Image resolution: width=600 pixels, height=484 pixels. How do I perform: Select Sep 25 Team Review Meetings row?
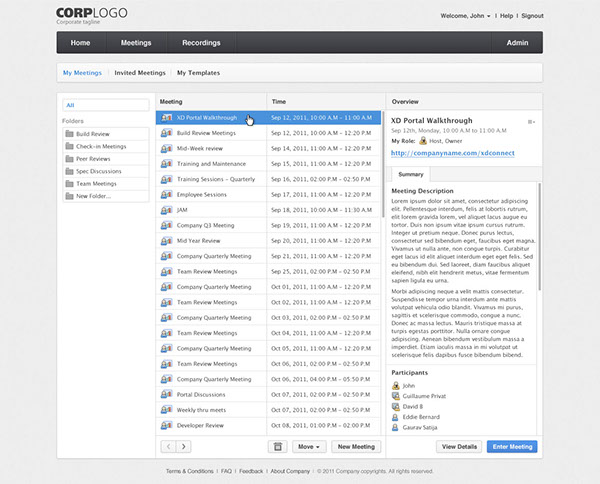click(x=268, y=271)
